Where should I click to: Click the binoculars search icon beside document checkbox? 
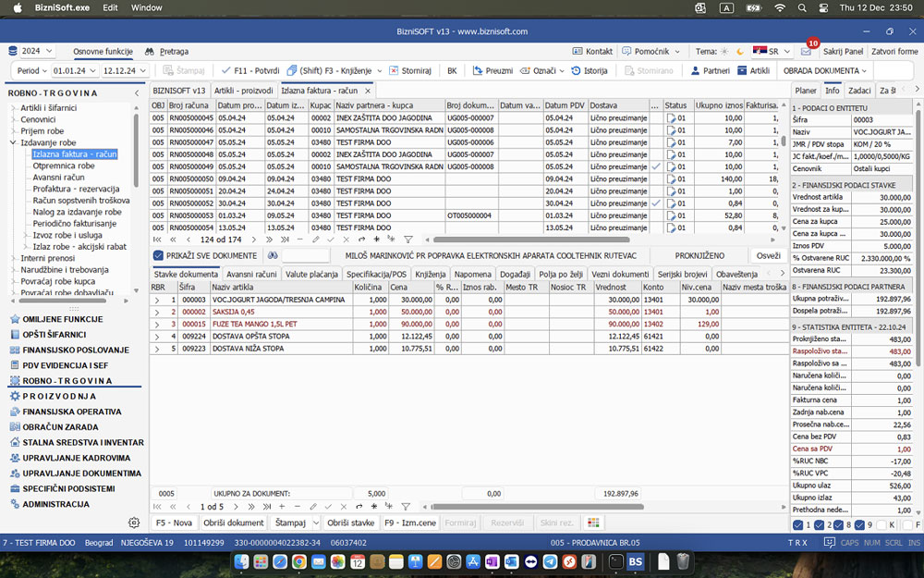[x=273, y=255]
